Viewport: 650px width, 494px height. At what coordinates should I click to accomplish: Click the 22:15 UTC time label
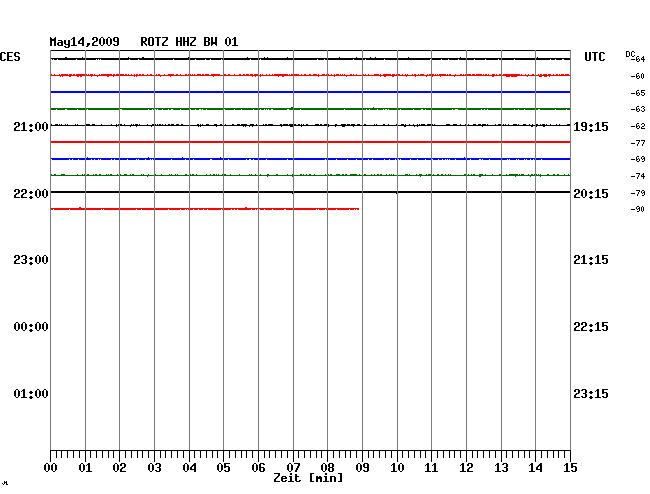point(591,327)
